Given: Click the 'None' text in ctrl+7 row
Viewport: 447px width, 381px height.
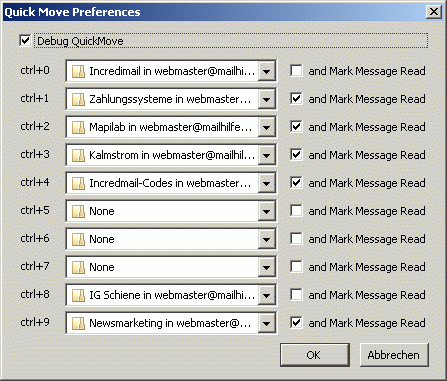Looking at the screenshot, I should (x=102, y=267).
